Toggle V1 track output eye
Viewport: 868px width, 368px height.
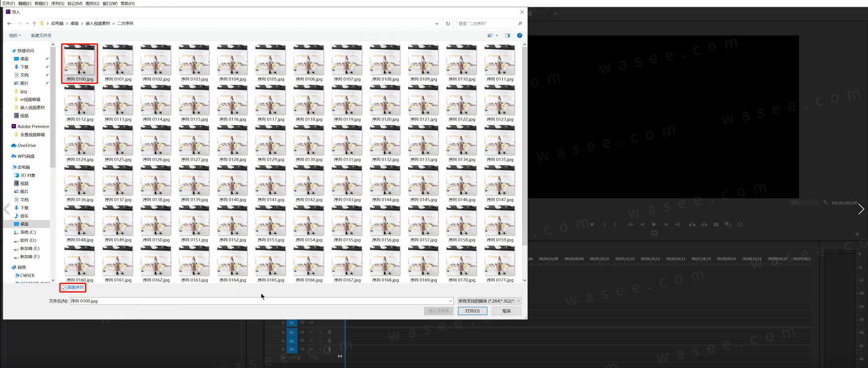[x=311, y=323]
